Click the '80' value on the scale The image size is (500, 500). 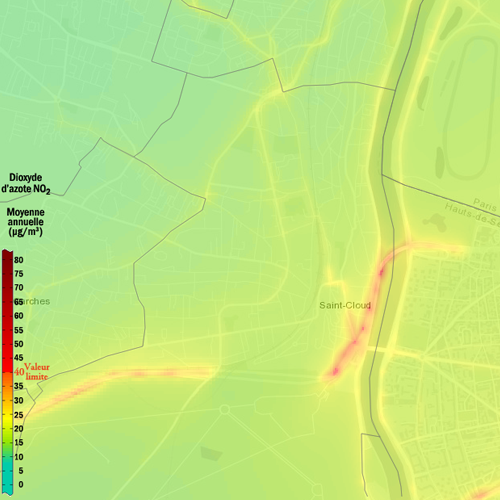pos(19,260)
